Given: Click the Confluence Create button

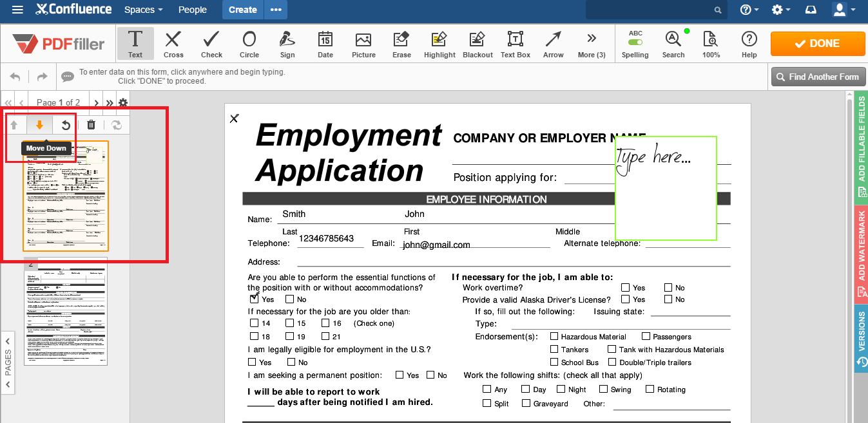Looking at the screenshot, I should 242,10.
